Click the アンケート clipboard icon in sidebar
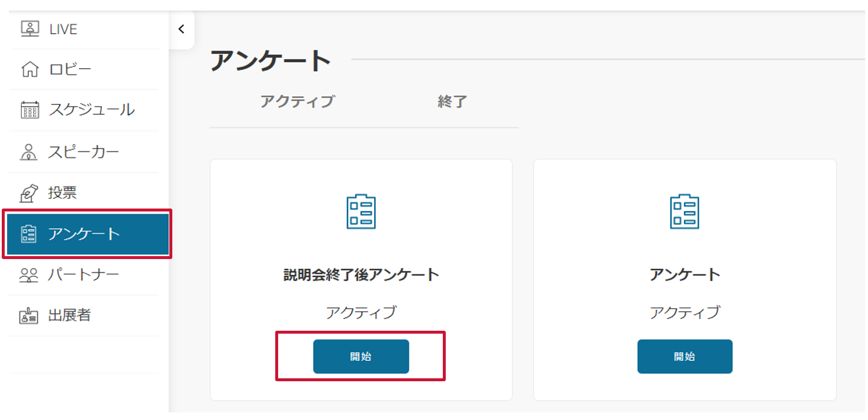 [29, 234]
